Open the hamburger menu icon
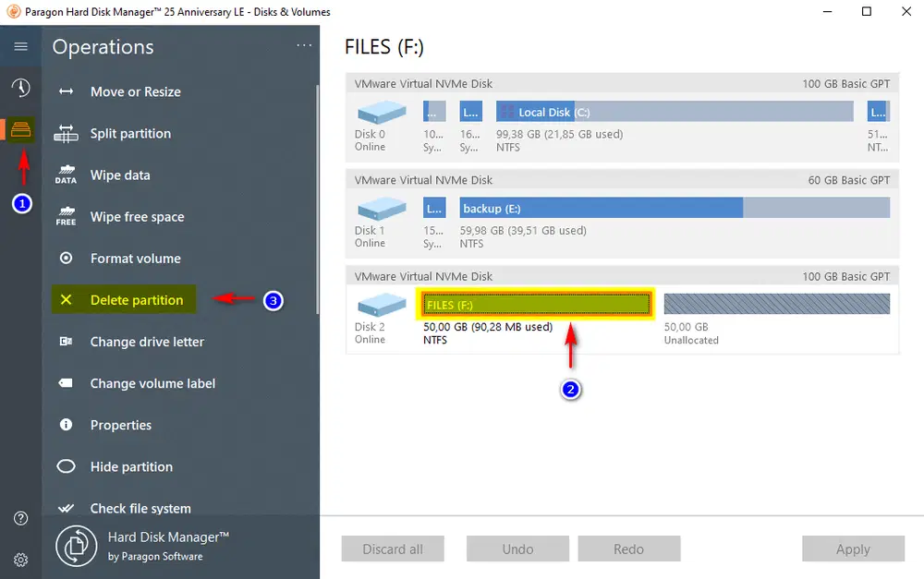 click(x=20, y=46)
